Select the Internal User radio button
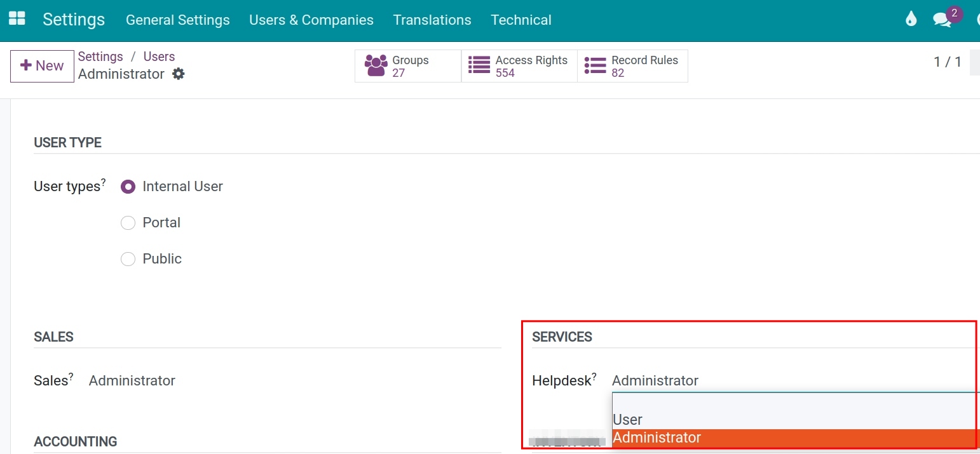This screenshot has width=980, height=454. [128, 187]
